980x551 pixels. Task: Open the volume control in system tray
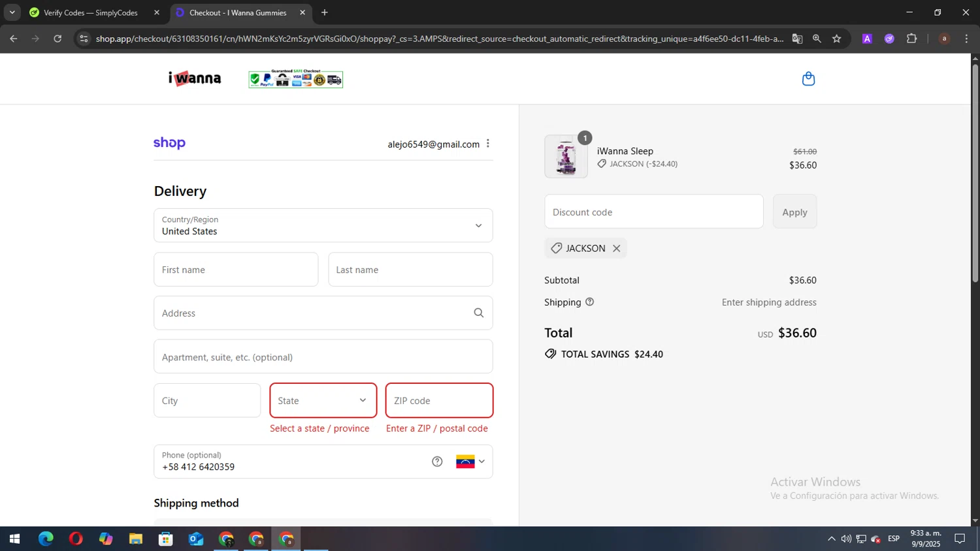(x=846, y=539)
